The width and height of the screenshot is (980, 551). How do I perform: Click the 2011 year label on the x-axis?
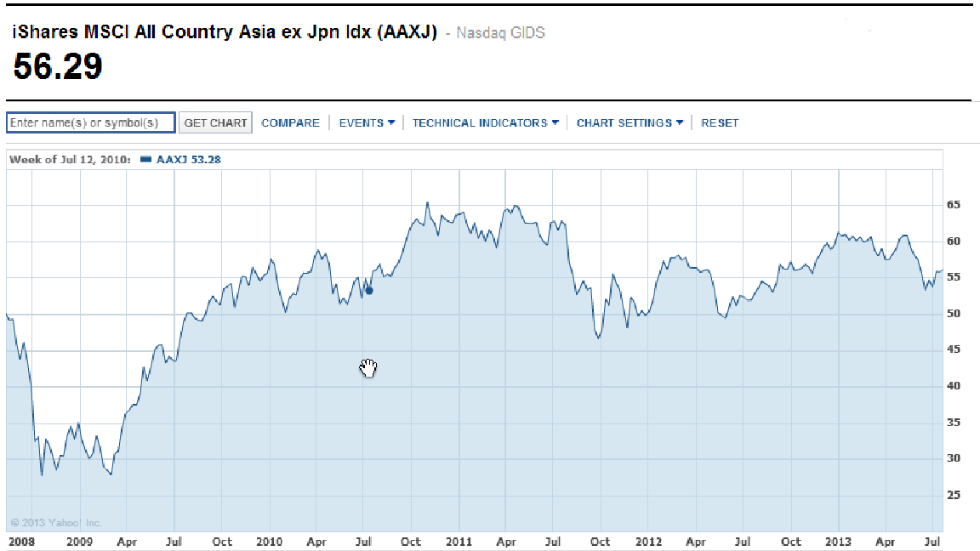(459, 542)
